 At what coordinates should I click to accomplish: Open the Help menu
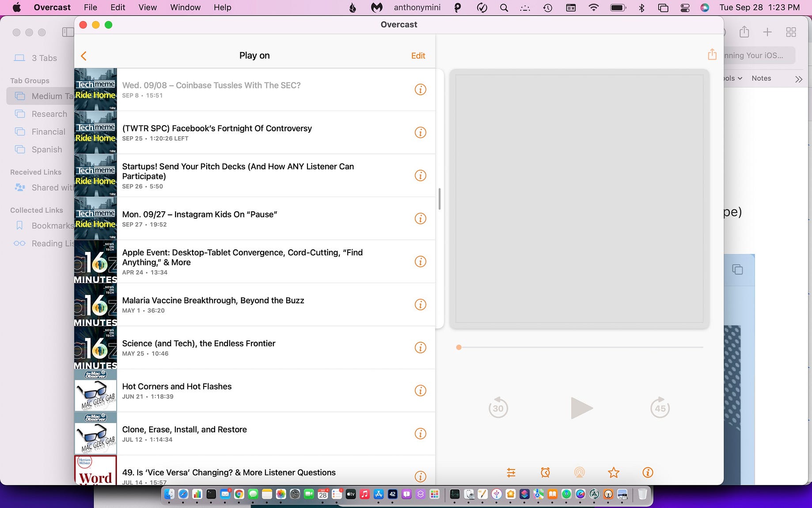pyautogui.click(x=223, y=8)
